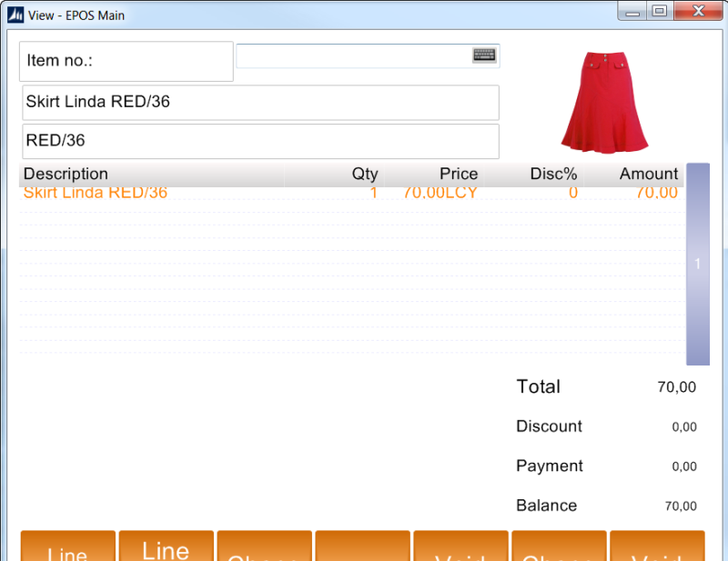Click the Amount column header
Image resolution: width=728 pixels, height=561 pixels.
pyautogui.click(x=633, y=175)
